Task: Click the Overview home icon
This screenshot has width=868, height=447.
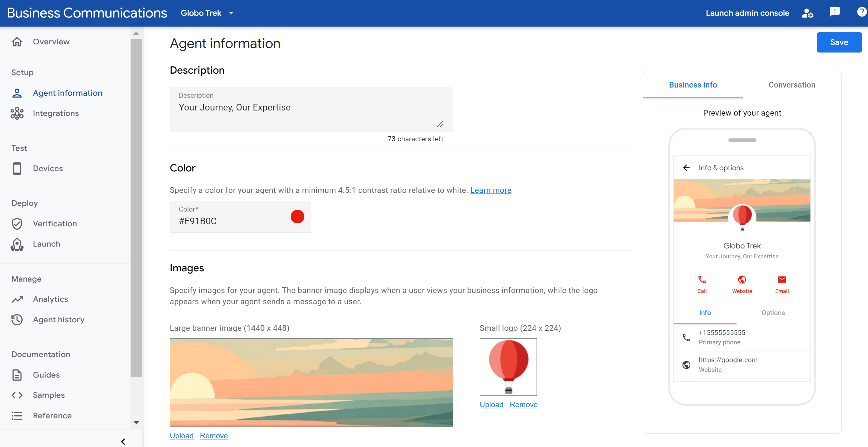Action: click(x=17, y=41)
